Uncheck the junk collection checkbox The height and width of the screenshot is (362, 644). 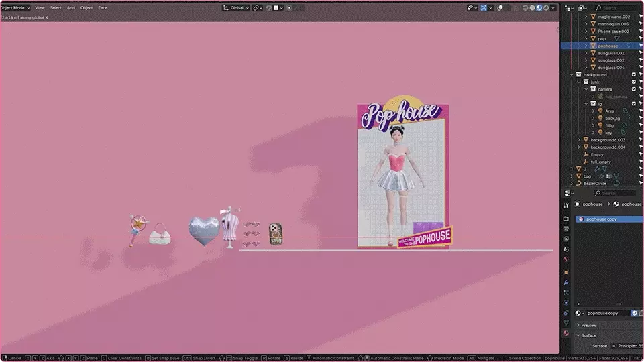[x=634, y=82]
